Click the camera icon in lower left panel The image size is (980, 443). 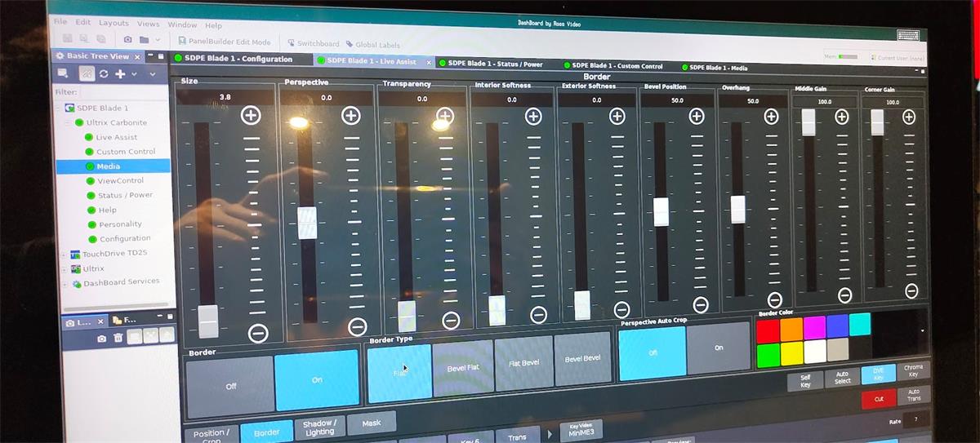point(102,338)
